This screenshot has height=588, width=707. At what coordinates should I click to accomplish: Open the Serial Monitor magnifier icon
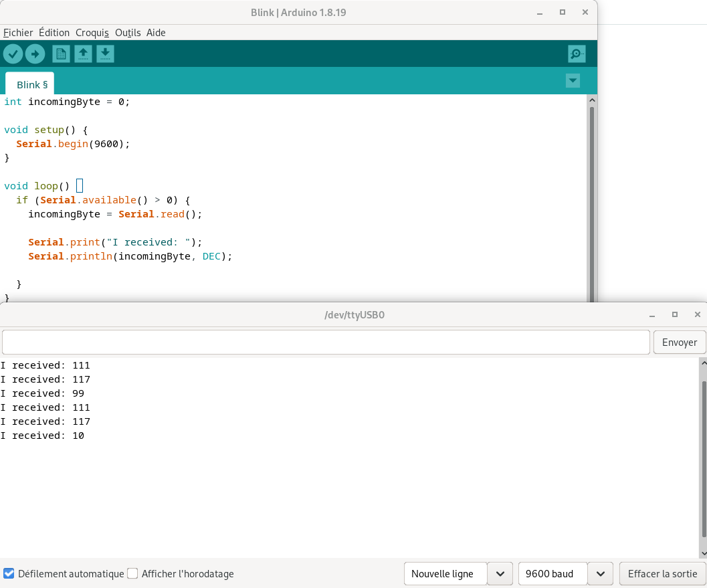tap(577, 54)
